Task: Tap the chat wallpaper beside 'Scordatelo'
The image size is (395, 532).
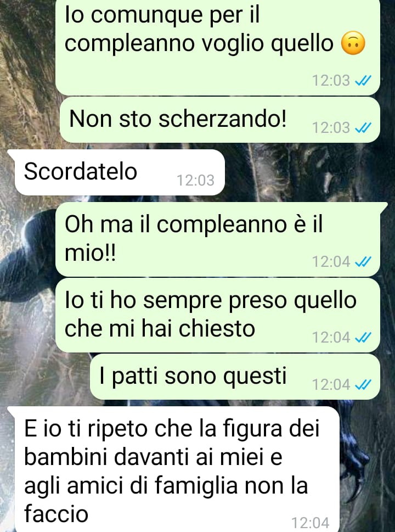Action: pyautogui.click(x=305, y=172)
